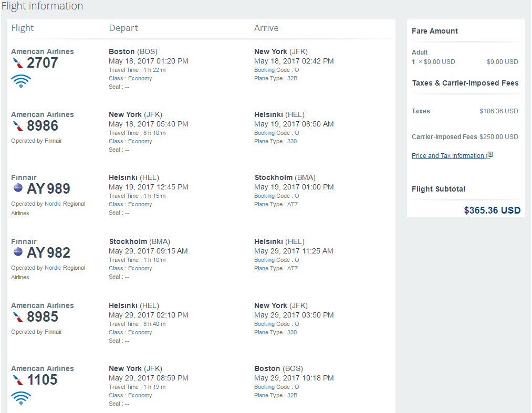Image resolution: width=532 pixels, height=413 pixels.
Task: Click 'May 18, 2017 01:20 PM' departure time
Action: (148, 61)
